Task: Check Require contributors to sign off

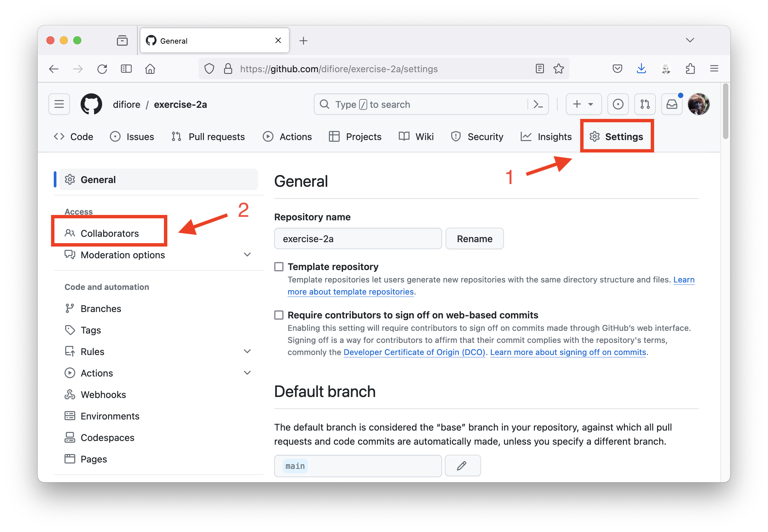Action: [x=279, y=315]
